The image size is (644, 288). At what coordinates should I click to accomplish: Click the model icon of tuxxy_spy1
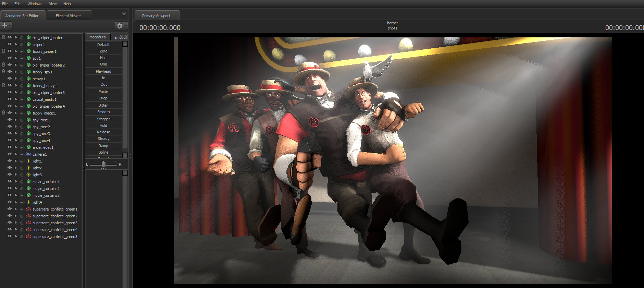pyautogui.click(x=29, y=72)
